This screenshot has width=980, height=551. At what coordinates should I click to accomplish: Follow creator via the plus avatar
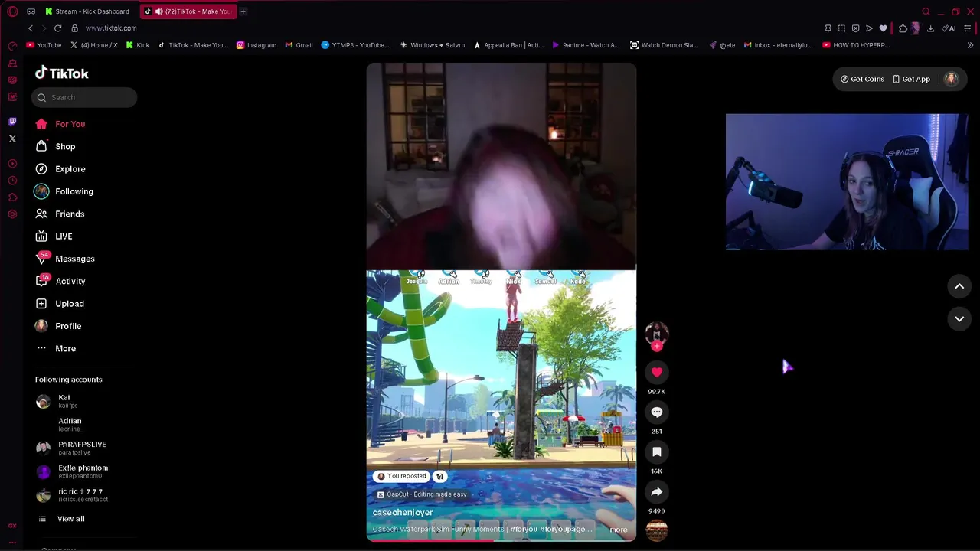tap(656, 346)
